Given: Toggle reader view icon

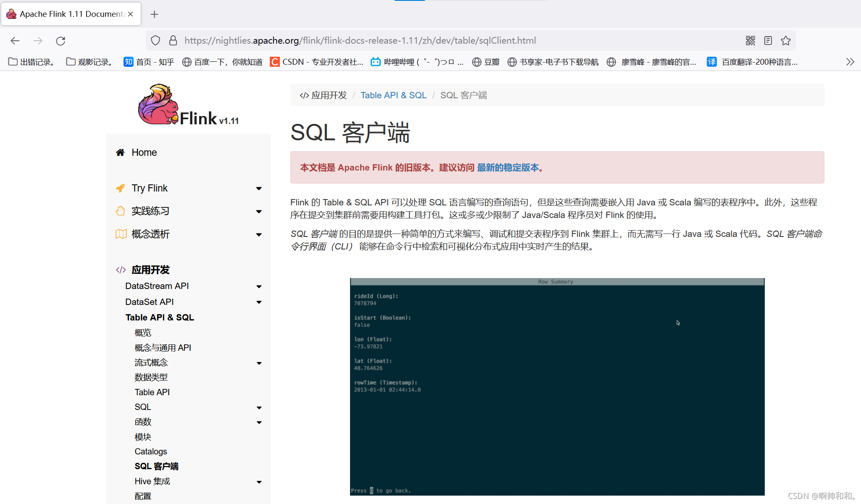Looking at the screenshot, I should coord(768,40).
